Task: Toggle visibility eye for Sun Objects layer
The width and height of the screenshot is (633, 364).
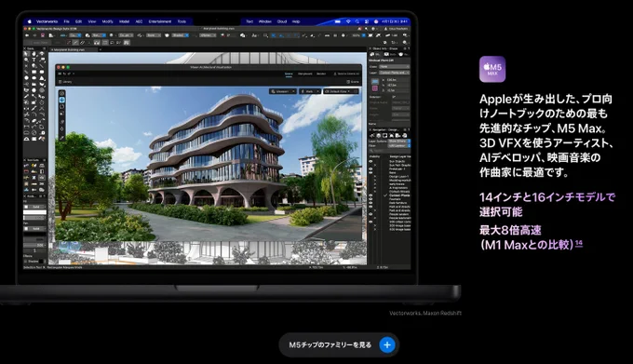Action: pos(371,161)
